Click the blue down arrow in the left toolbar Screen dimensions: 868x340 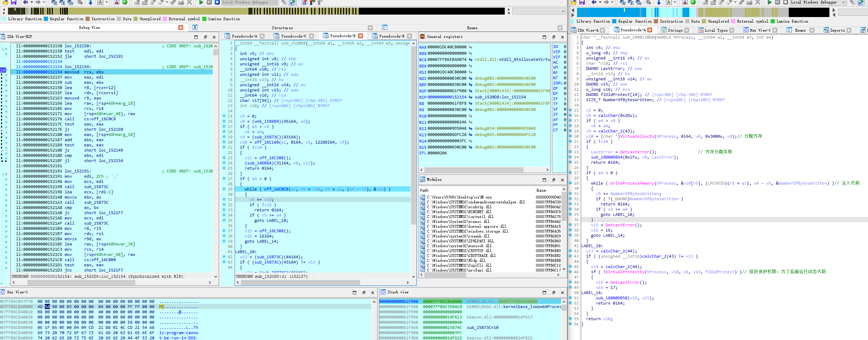pos(90,2)
